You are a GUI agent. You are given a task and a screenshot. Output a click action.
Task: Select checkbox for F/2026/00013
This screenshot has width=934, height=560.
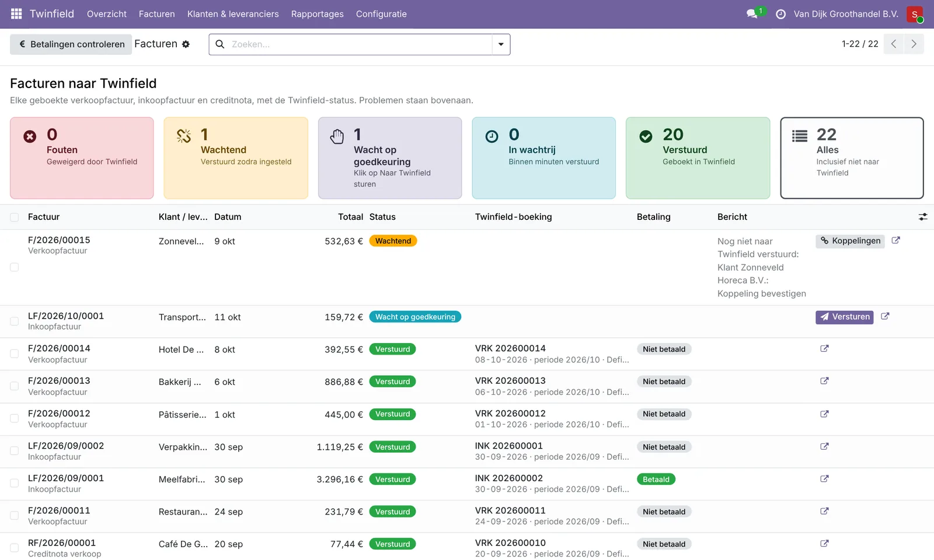(15, 386)
